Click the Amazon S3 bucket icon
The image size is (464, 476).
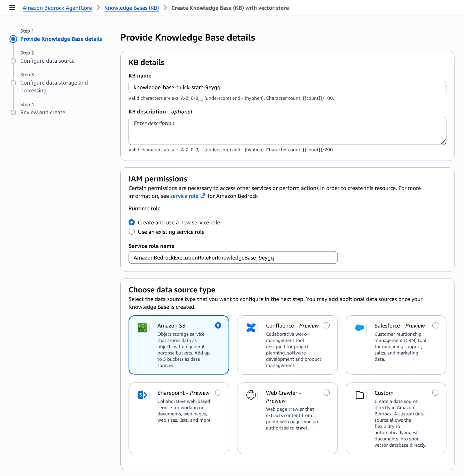[x=143, y=328]
